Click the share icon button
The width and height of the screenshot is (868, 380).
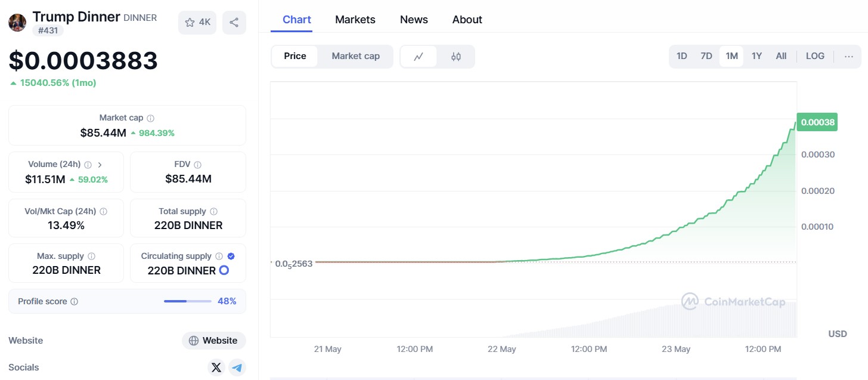coord(234,23)
